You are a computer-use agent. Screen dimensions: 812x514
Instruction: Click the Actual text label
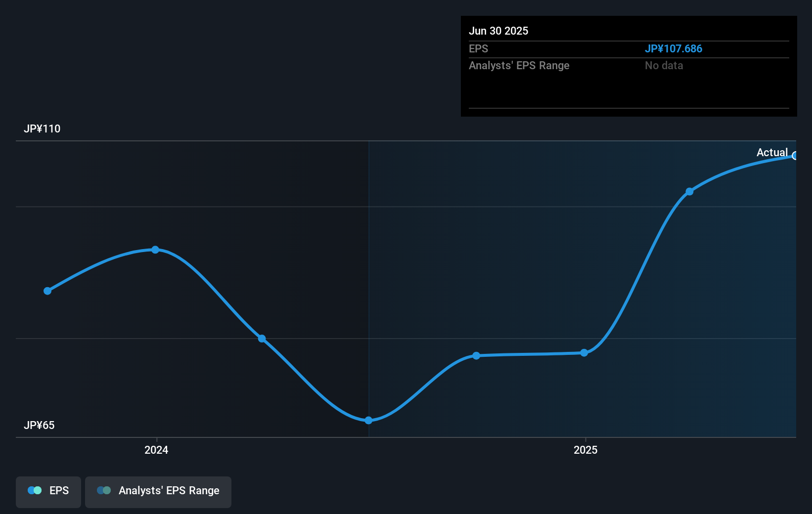pos(772,152)
